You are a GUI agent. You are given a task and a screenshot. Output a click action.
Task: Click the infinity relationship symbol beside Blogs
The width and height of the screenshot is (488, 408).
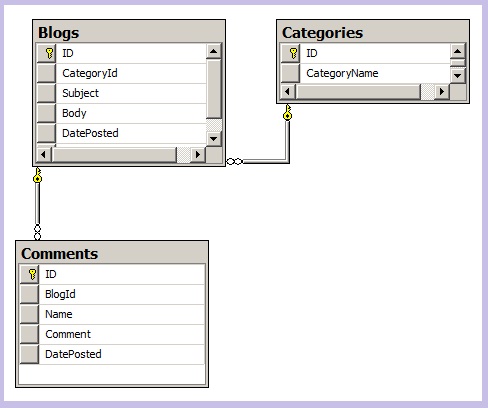click(x=234, y=161)
